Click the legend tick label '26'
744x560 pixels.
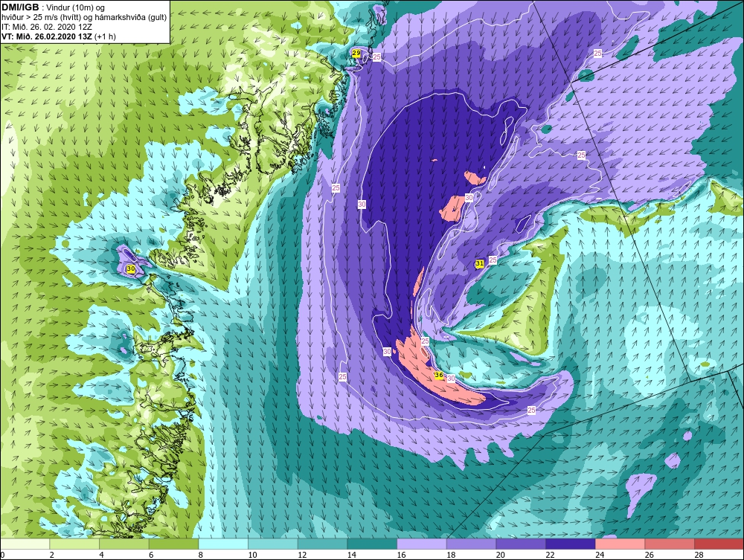[649, 555]
